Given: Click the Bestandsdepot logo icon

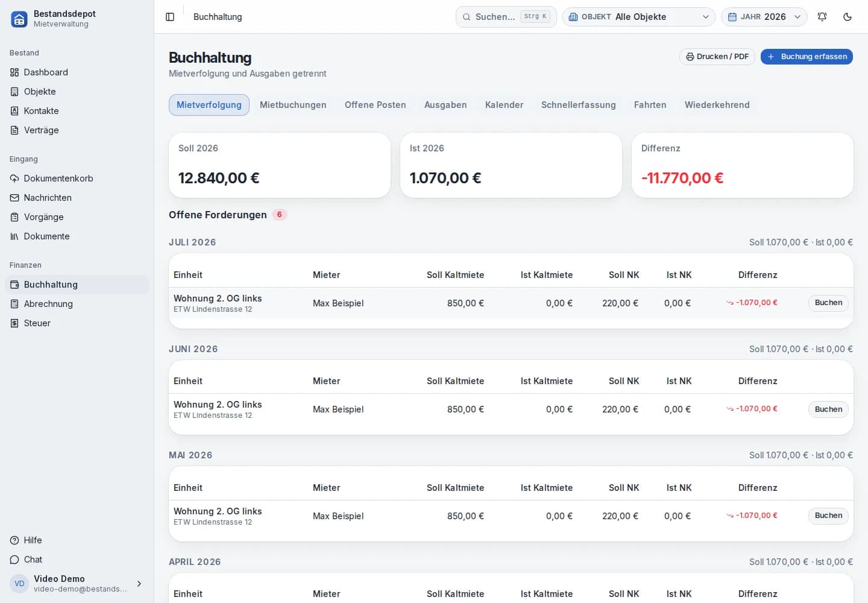Looking at the screenshot, I should [x=19, y=19].
